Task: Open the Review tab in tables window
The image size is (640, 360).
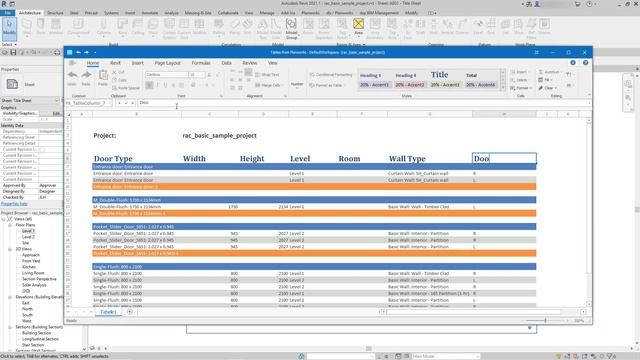Action: (x=250, y=63)
